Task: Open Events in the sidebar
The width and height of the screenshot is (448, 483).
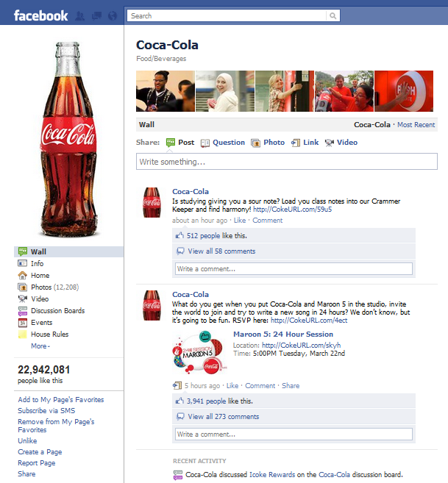Action: pos(42,322)
